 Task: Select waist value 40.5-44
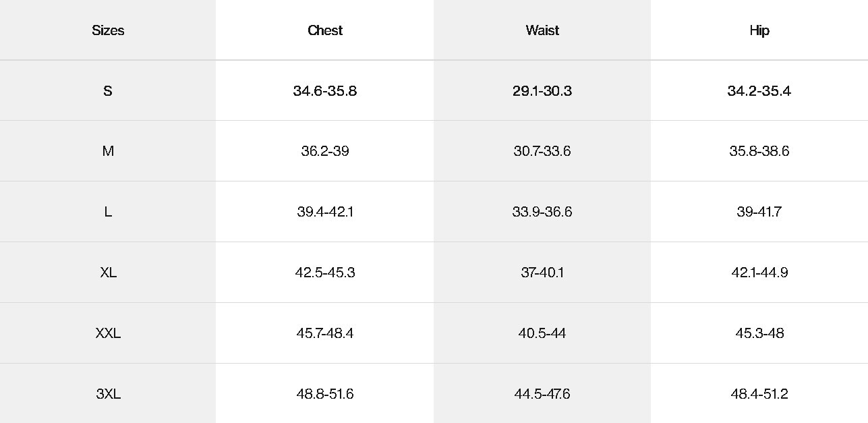point(542,333)
